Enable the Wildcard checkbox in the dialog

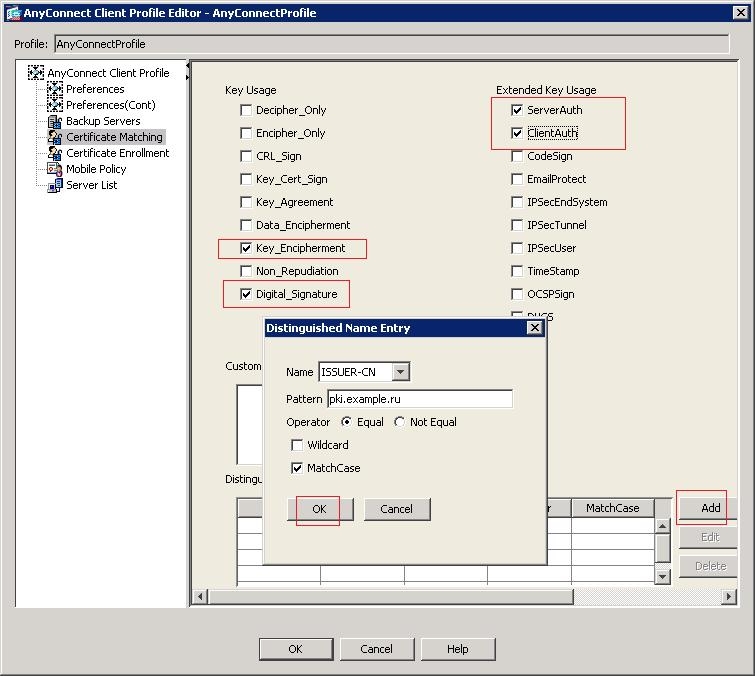point(297,445)
